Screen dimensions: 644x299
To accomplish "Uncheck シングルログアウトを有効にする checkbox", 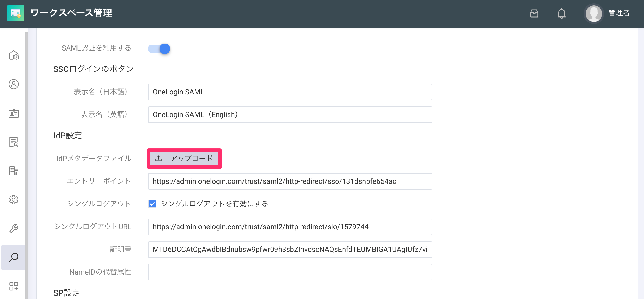I will point(152,204).
